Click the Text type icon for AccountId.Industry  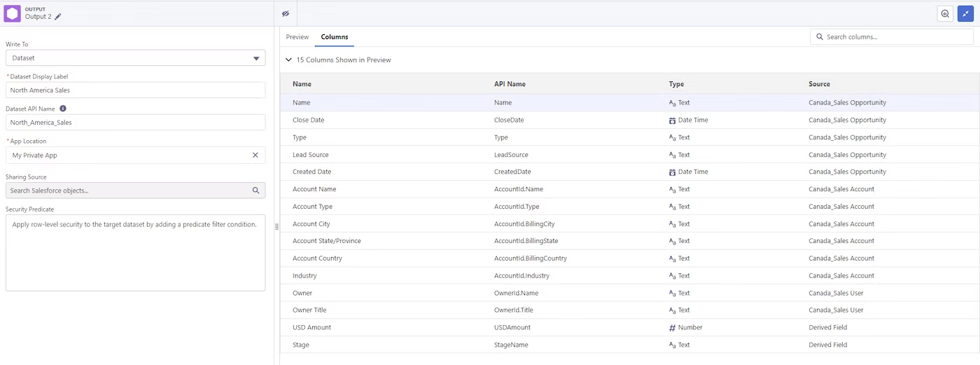coord(672,276)
